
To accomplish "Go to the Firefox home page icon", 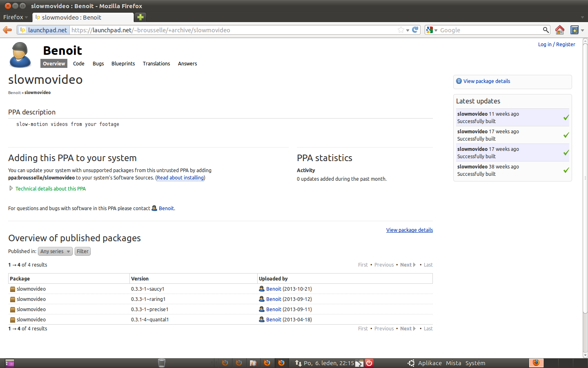I will 560,30.
